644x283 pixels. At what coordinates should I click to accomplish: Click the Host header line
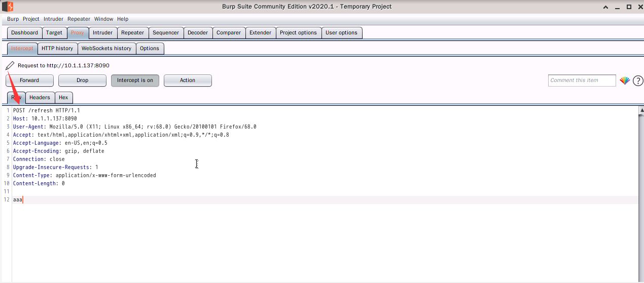(45, 118)
